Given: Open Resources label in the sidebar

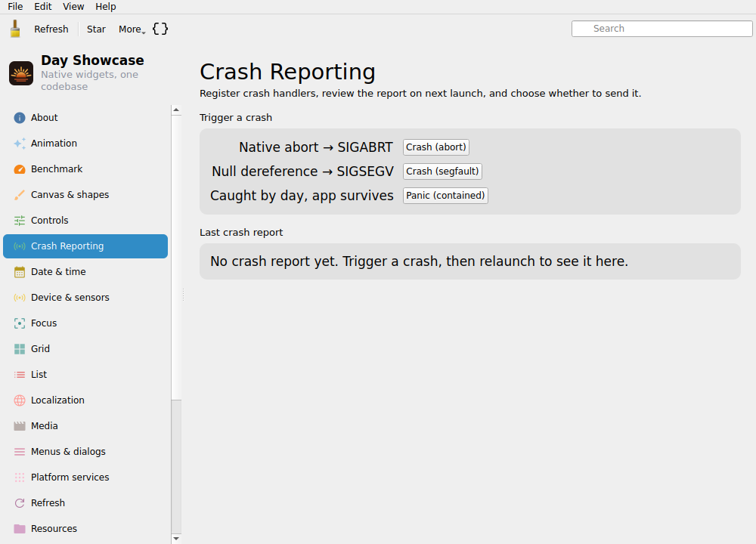Looking at the screenshot, I should click(54, 529).
